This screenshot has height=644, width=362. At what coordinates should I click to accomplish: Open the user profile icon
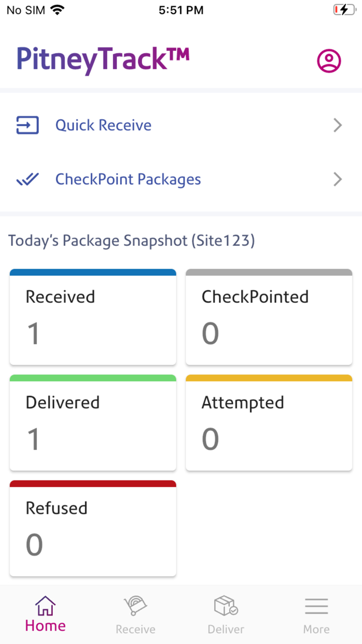(x=329, y=61)
